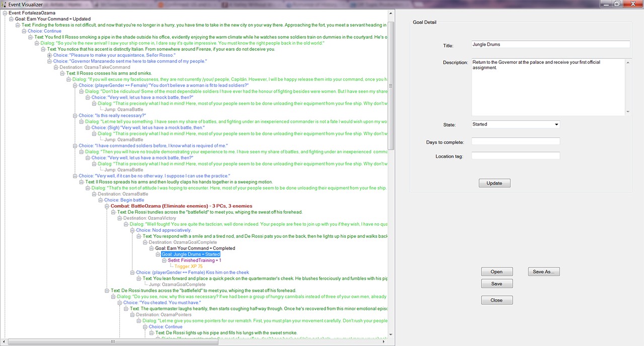The height and width of the screenshot is (346, 644).
Task: Select 'Text: Il Rosso spreads his arms' row
Action: [179, 182]
